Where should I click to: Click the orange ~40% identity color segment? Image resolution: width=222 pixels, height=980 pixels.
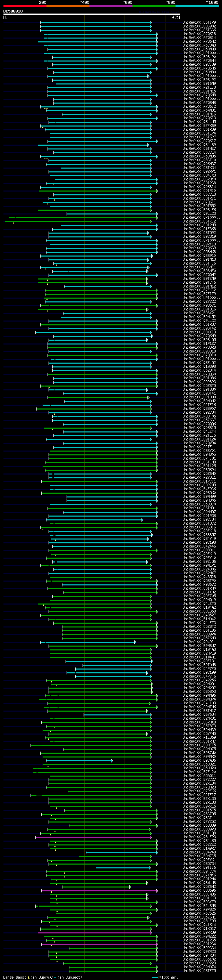pos(68,7)
